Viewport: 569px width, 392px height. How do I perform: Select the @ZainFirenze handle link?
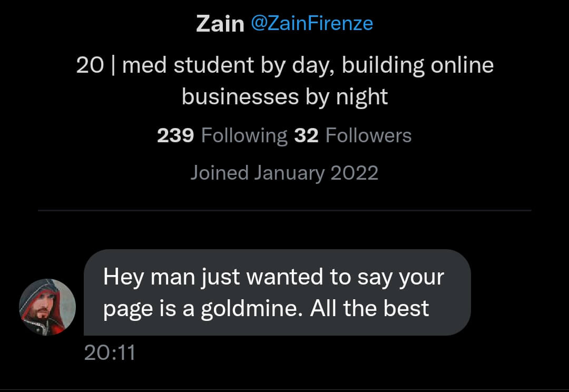(x=311, y=23)
